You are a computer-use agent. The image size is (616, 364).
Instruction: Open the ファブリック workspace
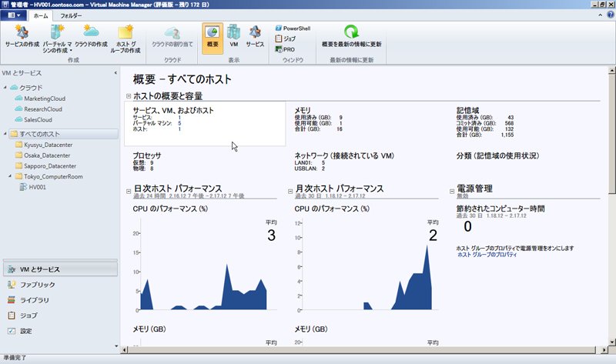tap(61, 285)
